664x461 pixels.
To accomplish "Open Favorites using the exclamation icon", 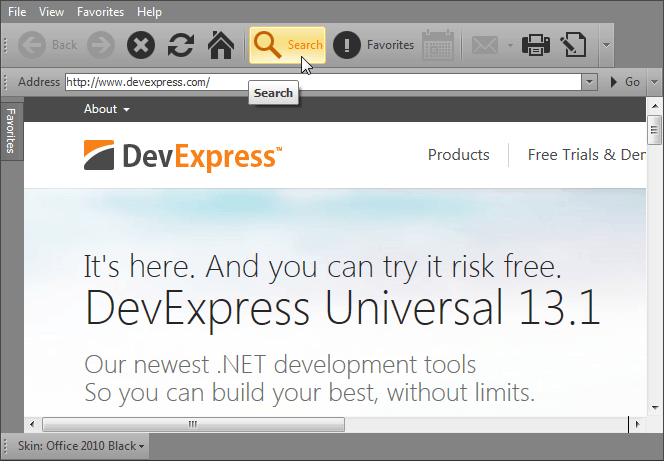I will click(347, 45).
